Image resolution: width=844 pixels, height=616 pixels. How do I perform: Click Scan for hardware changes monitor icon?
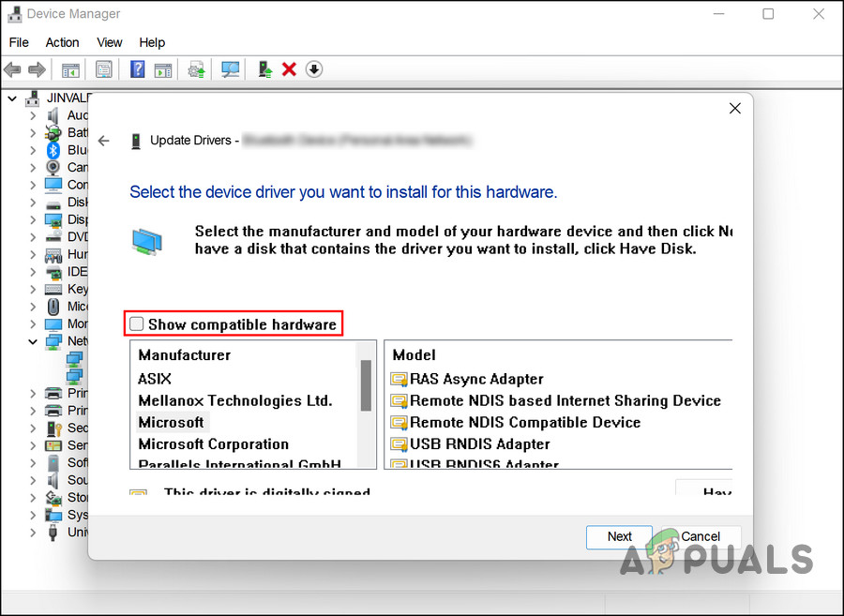pyautogui.click(x=231, y=69)
